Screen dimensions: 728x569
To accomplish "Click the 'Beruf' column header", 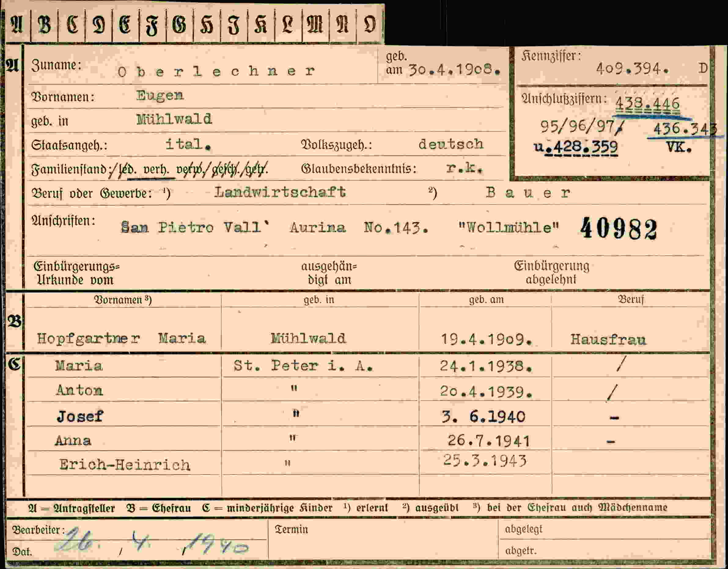I will pos(631,299).
